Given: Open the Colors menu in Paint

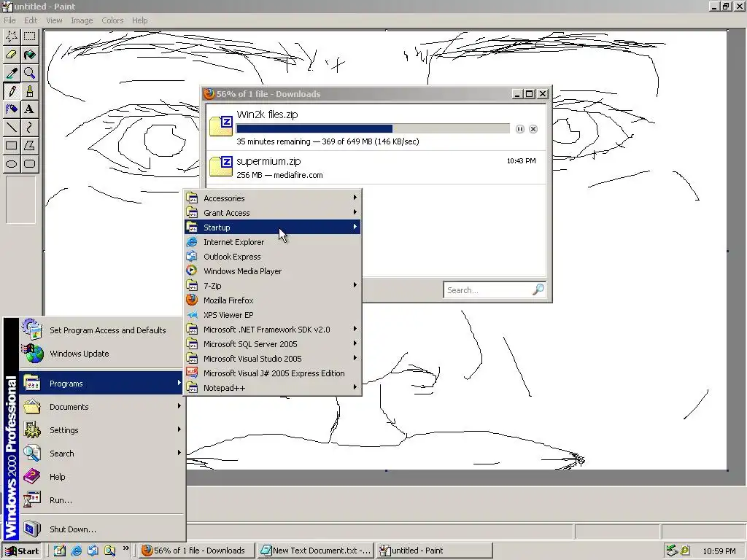Looking at the screenshot, I should 112,20.
